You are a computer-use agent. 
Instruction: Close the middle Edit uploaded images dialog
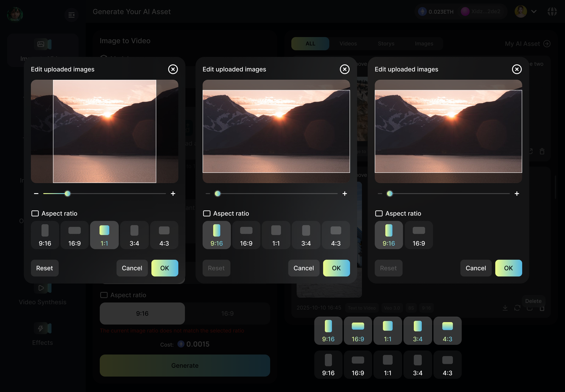[x=345, y=69]
